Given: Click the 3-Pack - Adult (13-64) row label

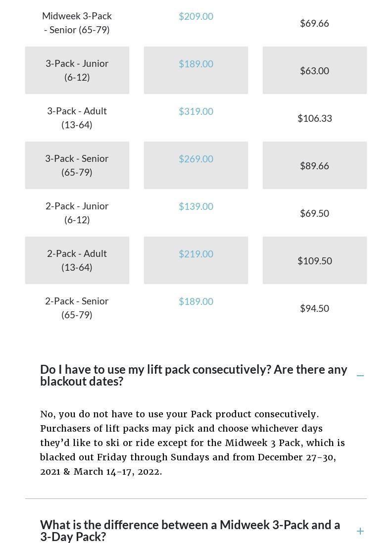Looking at the screenshot, I should 77,118.
